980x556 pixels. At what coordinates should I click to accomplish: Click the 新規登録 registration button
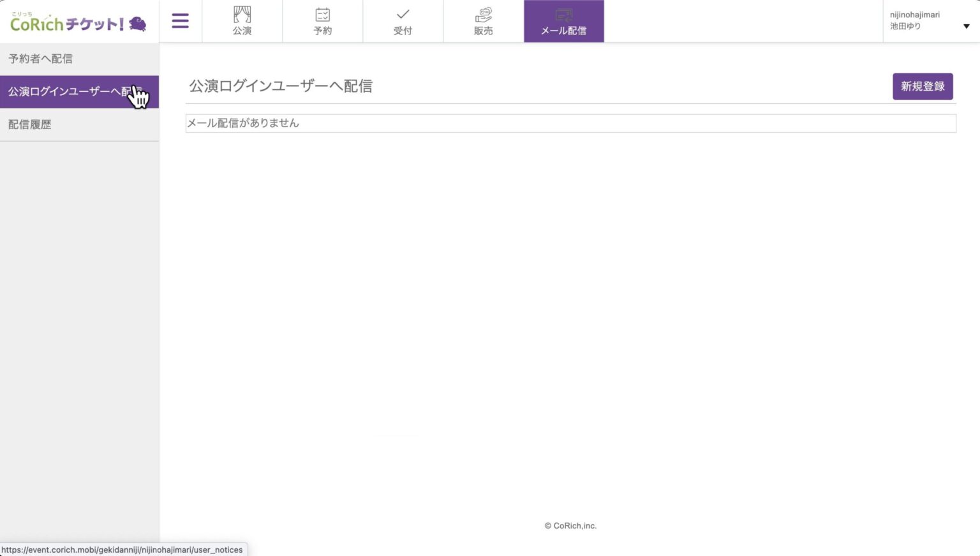[923, 86]
